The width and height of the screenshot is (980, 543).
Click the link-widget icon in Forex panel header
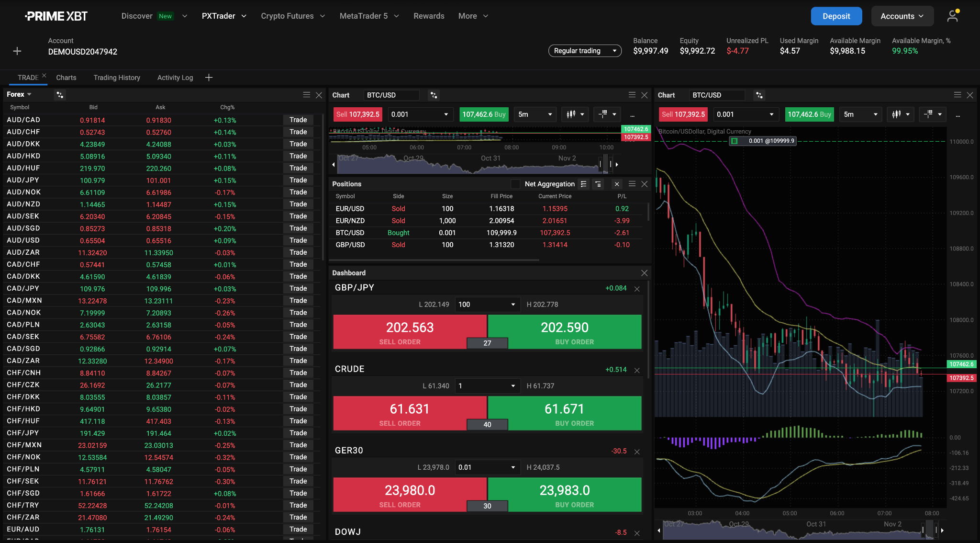pyautogui.click(x=60, y=95)
